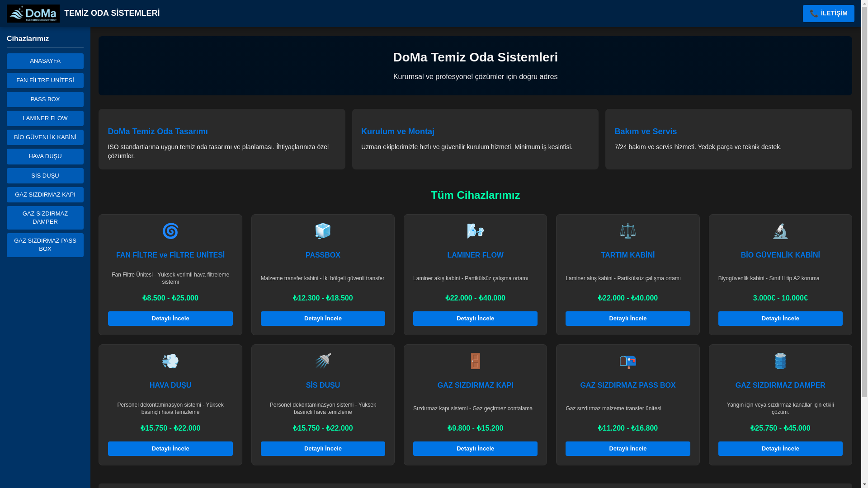This screenshot has height=488, width=868.
Task: Click the GAZ SIZDIRMAZ PASS BOX card title
Action: pos(627,385)
